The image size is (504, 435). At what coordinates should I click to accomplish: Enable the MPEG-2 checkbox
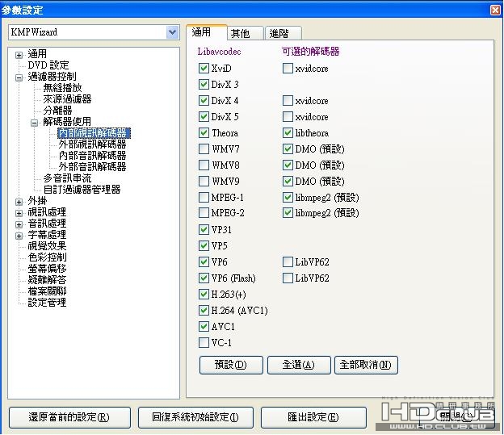coord(204,213)
